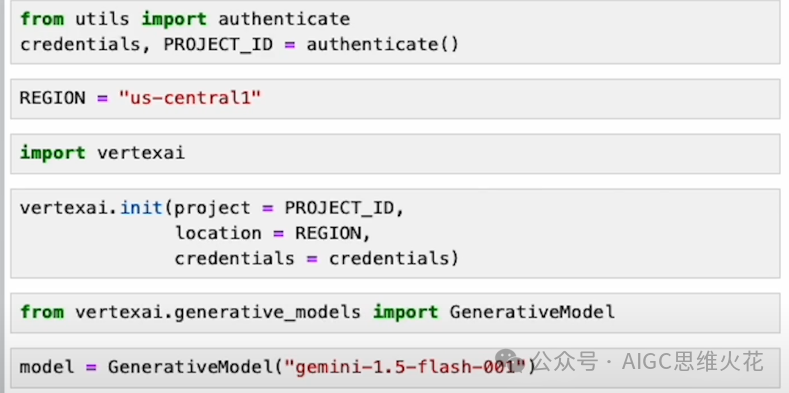
Task: Click the model assignment code cell
Action: (395, 367)
